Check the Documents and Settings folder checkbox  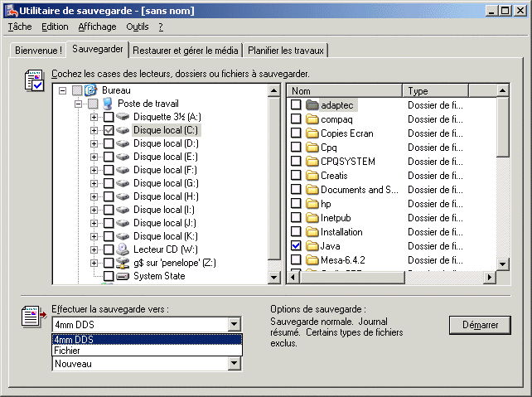[296, 190]
